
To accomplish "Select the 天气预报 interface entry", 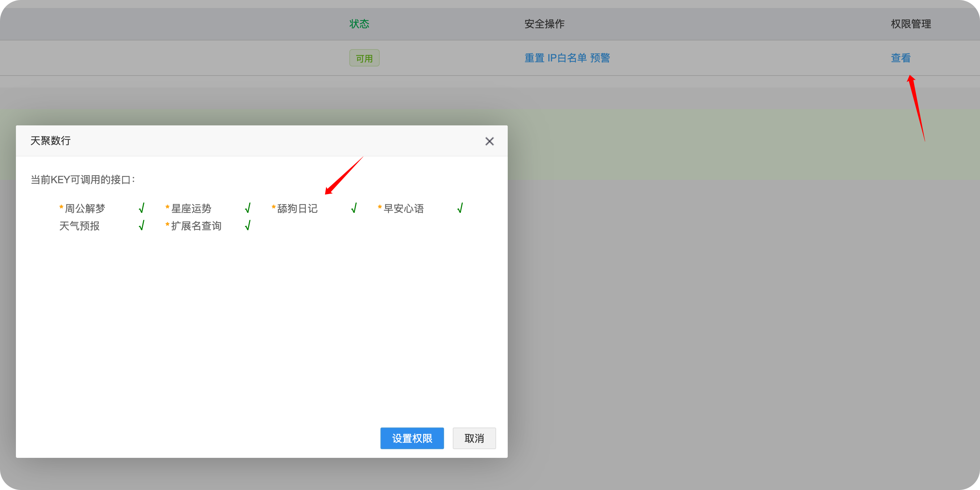I will pos(79,226).
